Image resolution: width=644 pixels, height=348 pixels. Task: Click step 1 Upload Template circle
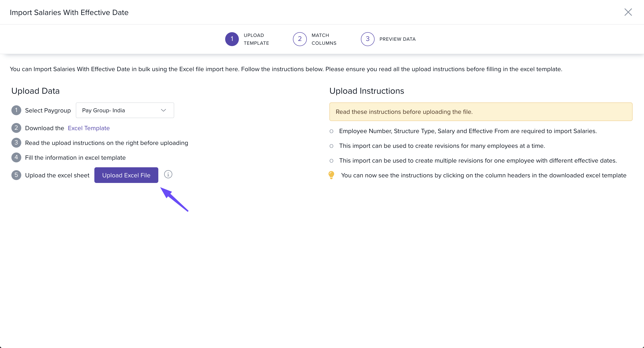(232, 39)
